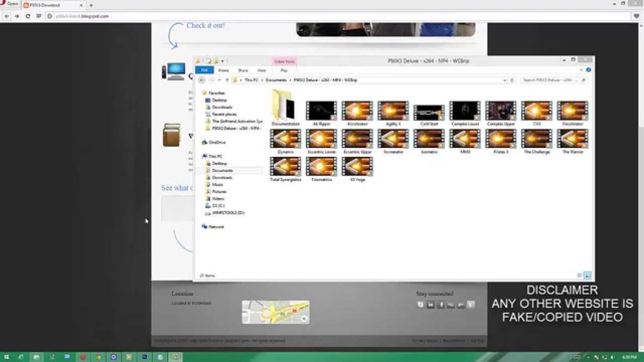Select the Total Synergistics video file
The width and height of the screenshot is (644, 362).
click(x=285, y=169)
